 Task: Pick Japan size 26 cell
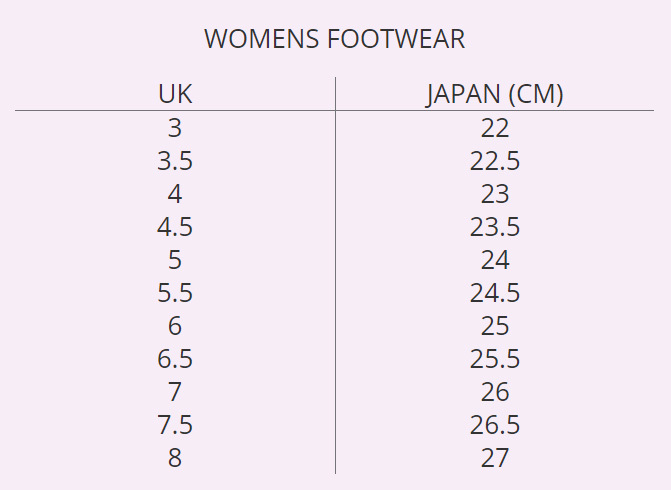point(495,392)
